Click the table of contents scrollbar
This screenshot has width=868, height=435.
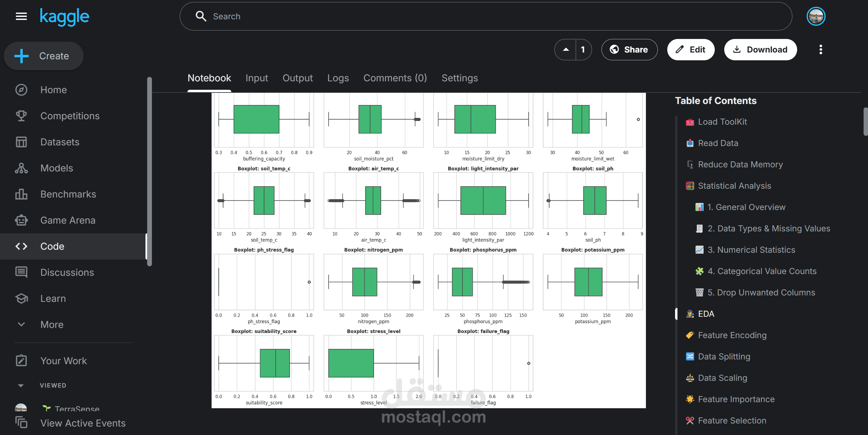(x=865, y=122)
